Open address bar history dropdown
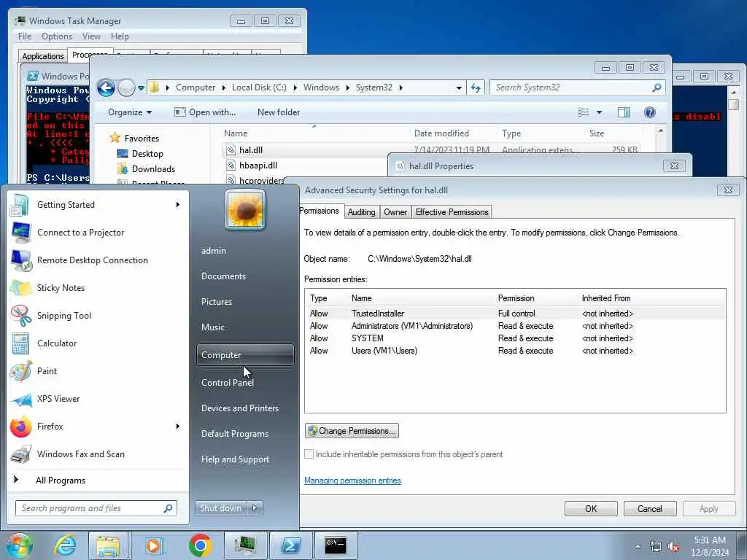The height and width of the screenshot is (560, 747). pyautogui.click(x=459, y=88)
